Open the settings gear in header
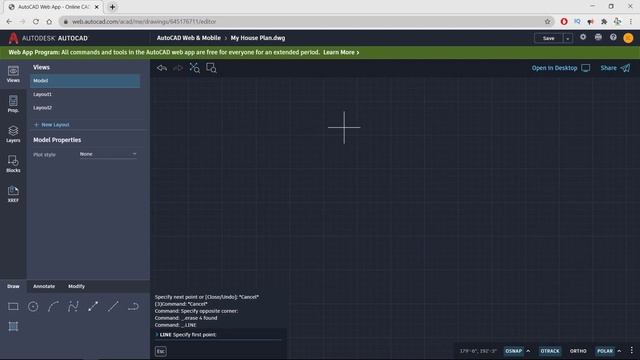The image size is (640, 360). (583, 37)
